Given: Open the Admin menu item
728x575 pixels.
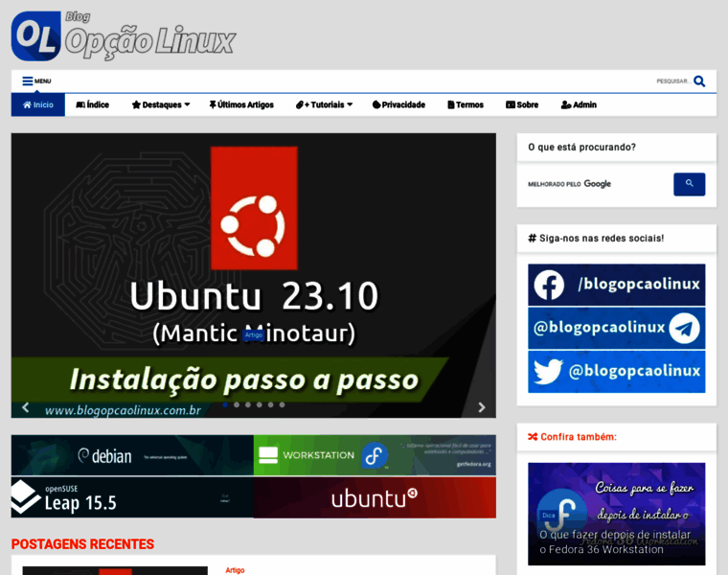Looking at the screenshot, I should point(579,105).
